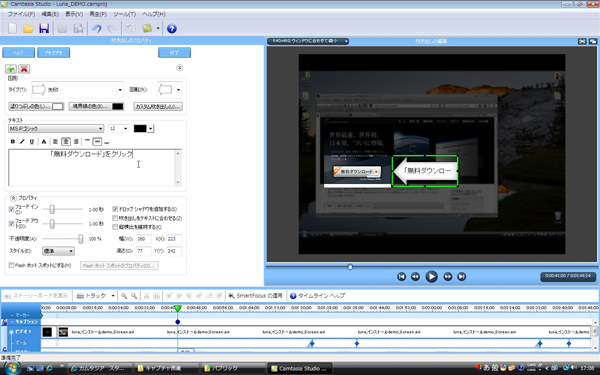Toggle the drop shadow checkbox
This screenshot has width=600, height=375.
pyautogui.click(x=115, y=209)
